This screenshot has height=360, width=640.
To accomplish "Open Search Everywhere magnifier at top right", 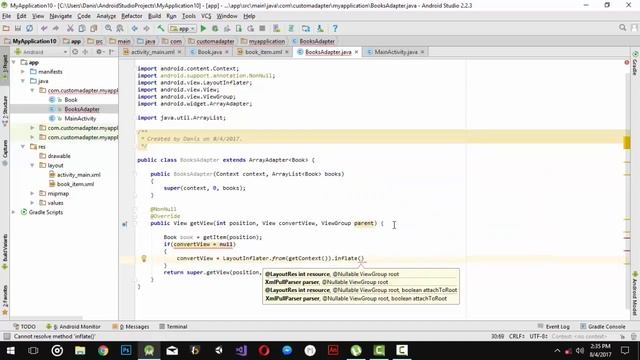I will (622, 28).
